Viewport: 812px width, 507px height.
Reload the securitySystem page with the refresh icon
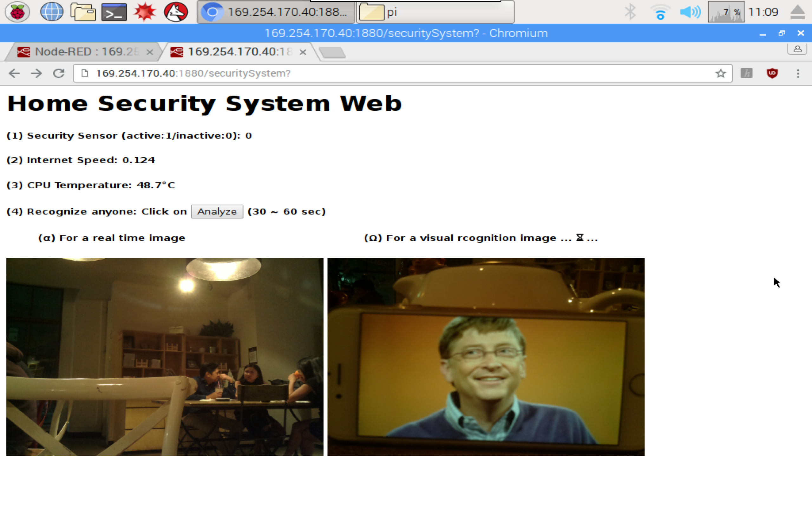click(x=58, y=73)
